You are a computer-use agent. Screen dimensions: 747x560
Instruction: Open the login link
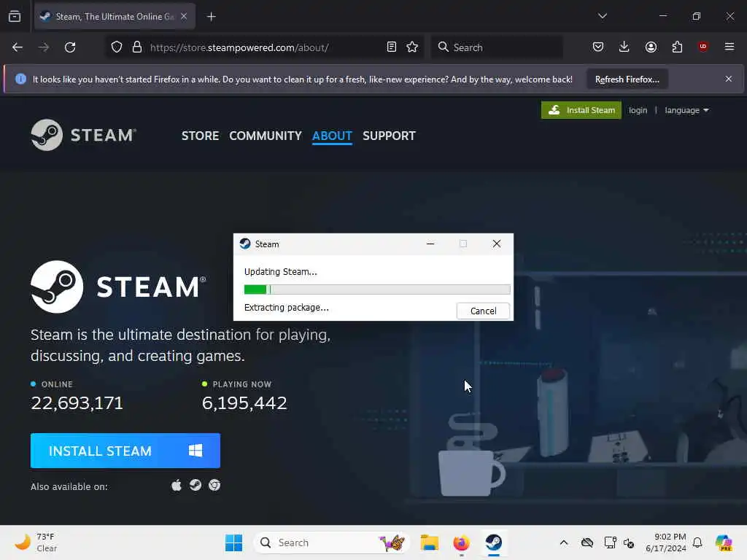click(638, 111)
